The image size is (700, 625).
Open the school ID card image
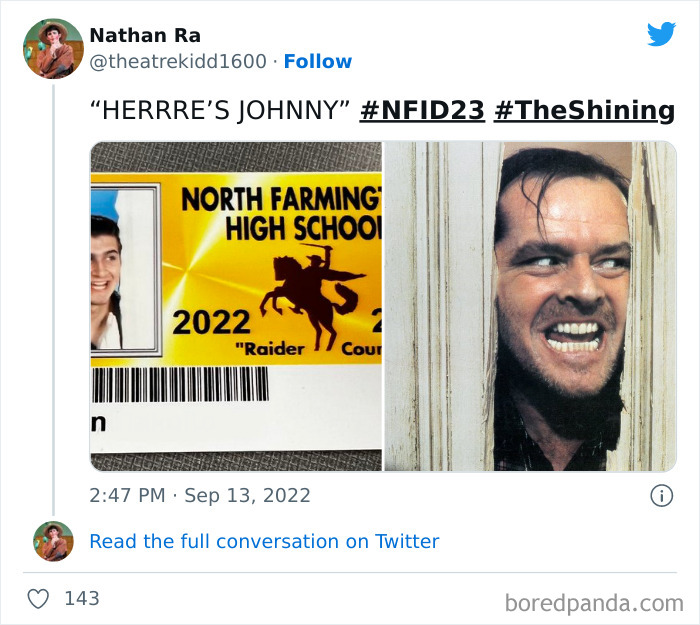pos(236,306)
